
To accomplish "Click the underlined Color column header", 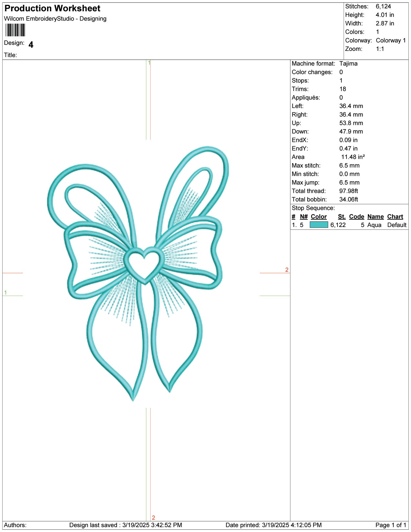I will [318, 217].
